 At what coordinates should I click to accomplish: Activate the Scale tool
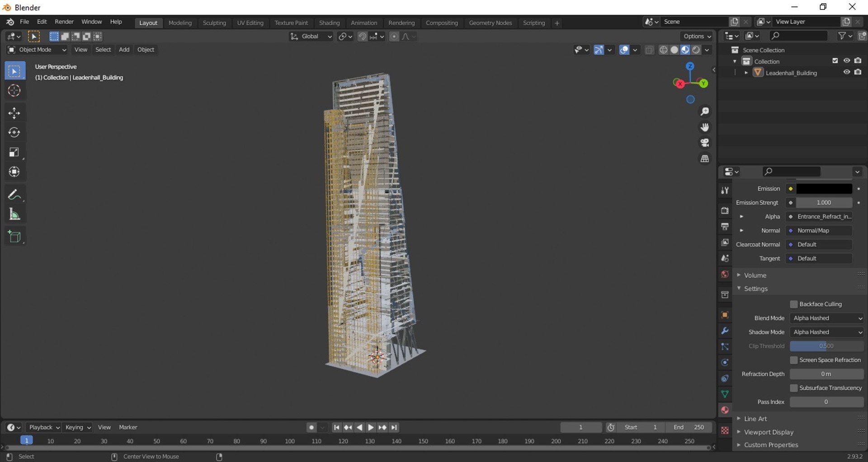pos(14,152)
